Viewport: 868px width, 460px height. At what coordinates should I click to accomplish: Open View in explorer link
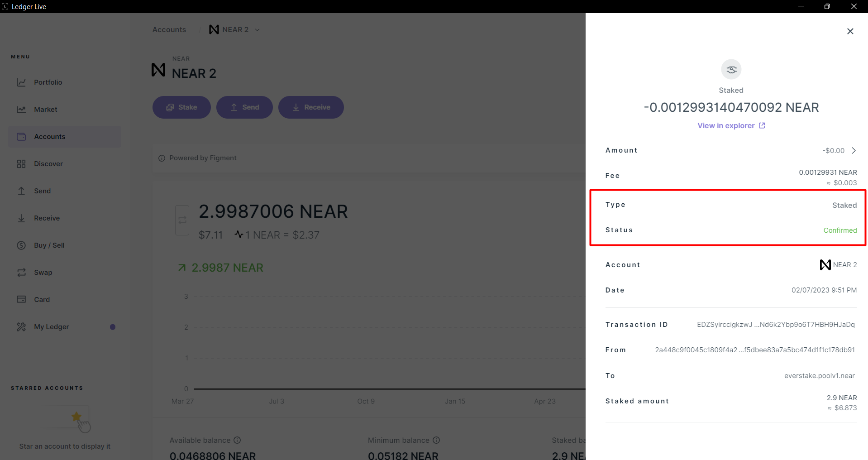point(726,125)
